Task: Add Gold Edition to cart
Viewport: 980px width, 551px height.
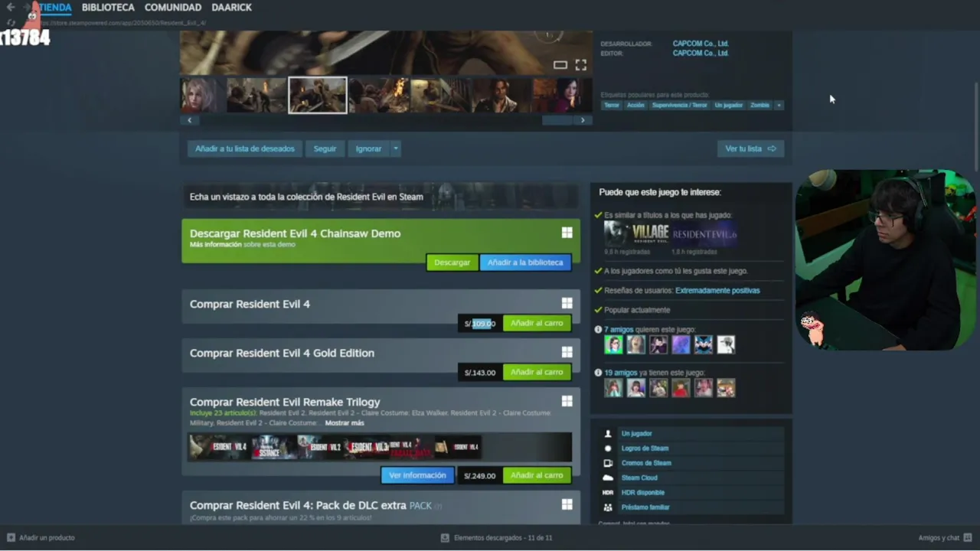Action: (x=537, y=372)
